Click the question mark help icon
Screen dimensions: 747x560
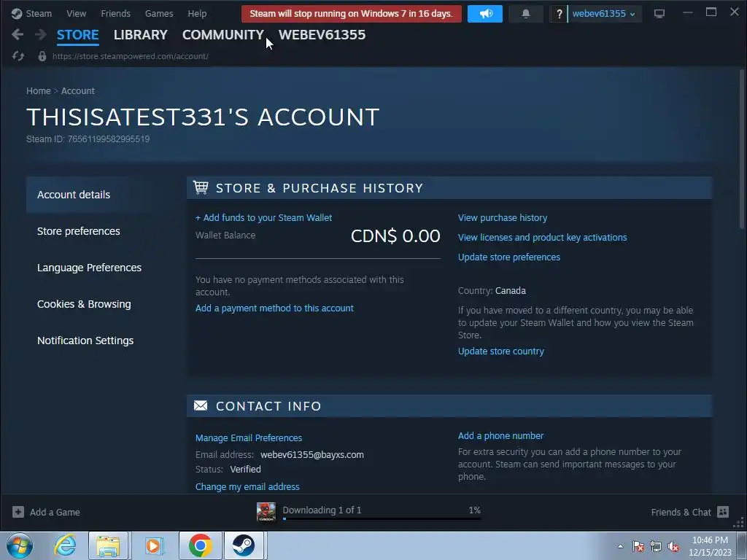[560, 14]
